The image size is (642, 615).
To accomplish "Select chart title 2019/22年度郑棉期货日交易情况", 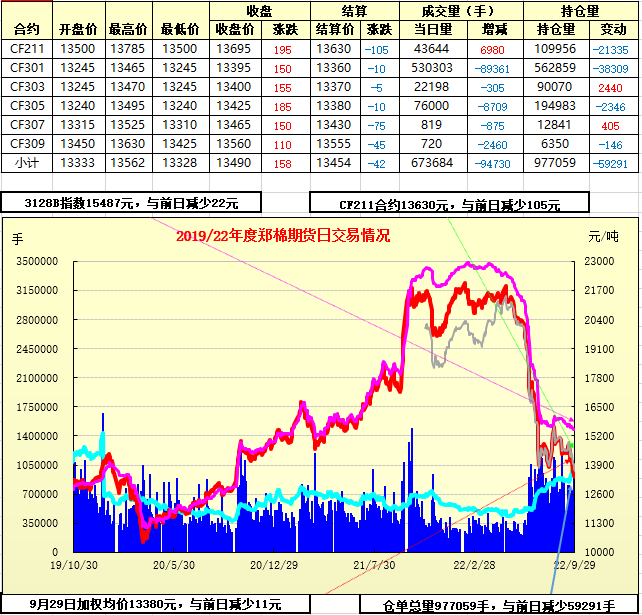I will coord(282,236).
